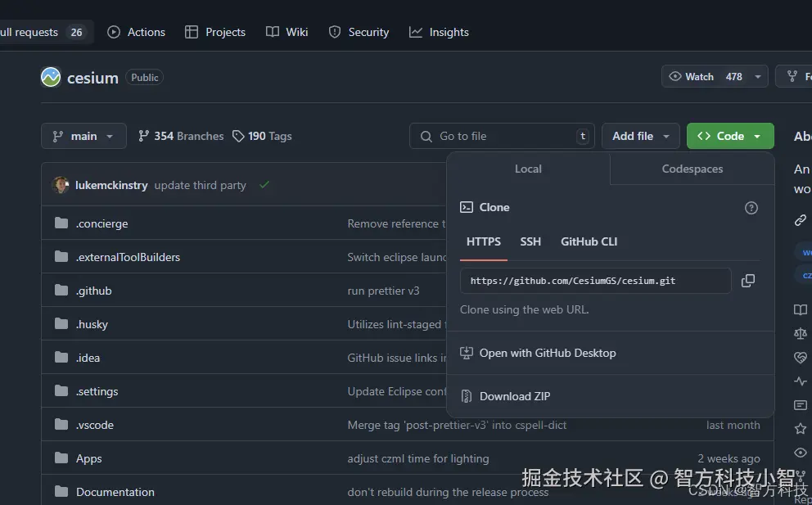
Task: Click the stars icon in sidebar
Action: (800, 428)
